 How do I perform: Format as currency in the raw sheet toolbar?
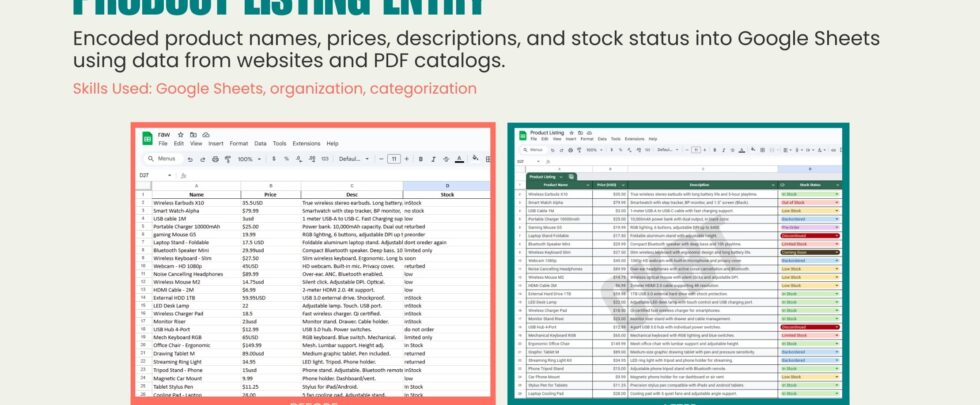(x=276, y=159)
